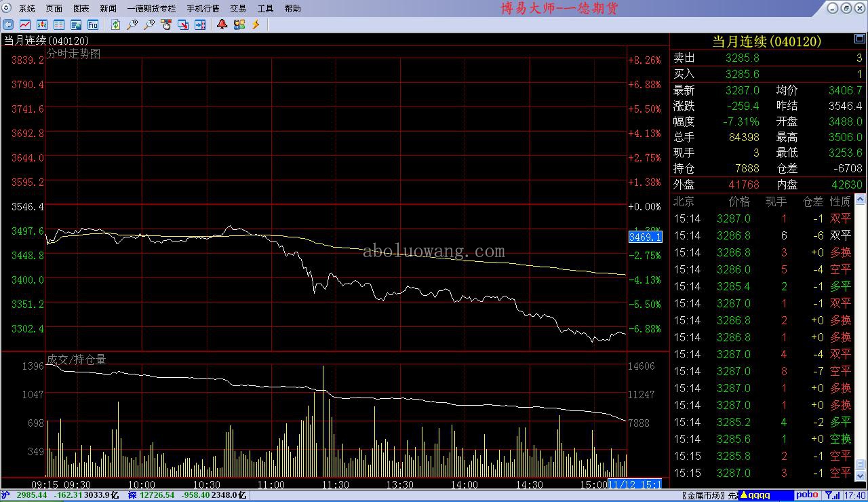The width and height of the screenshot is (868, 502).
Task: Open the 帮助 menu
Action: pyautogui.click(x=292, y=9)
